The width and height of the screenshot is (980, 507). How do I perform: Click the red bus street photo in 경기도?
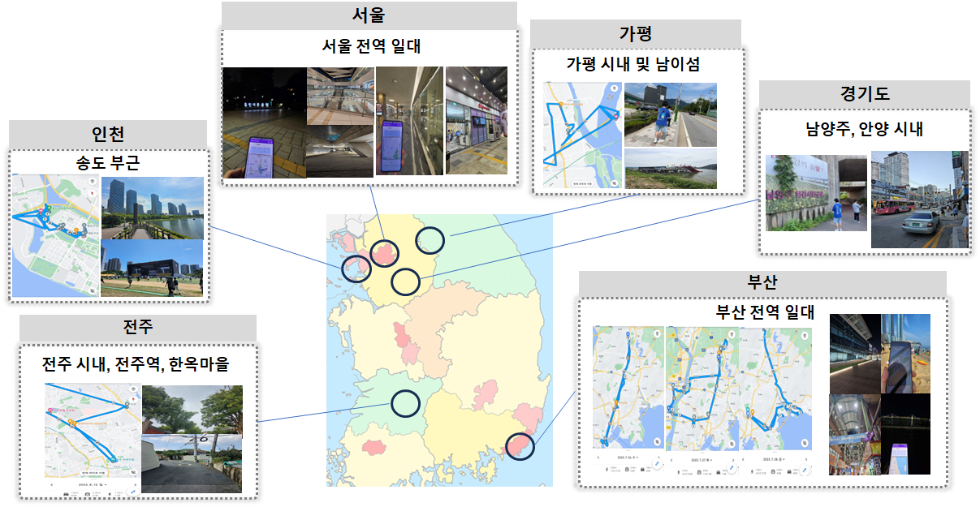pos(919,199)
